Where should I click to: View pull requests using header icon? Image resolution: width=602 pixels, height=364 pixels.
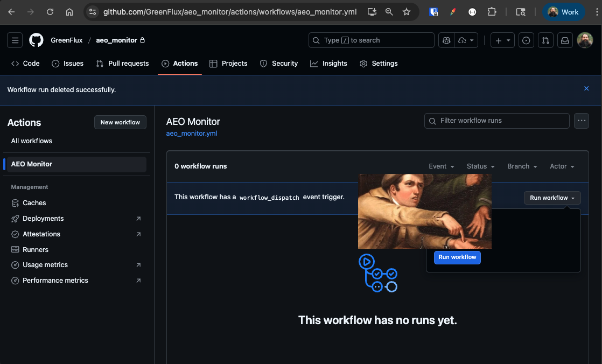point(545,40)
